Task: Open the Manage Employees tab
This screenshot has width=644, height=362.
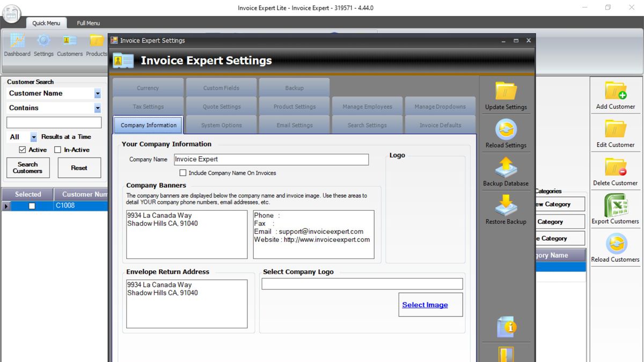Action: click(x=367, y=106)
